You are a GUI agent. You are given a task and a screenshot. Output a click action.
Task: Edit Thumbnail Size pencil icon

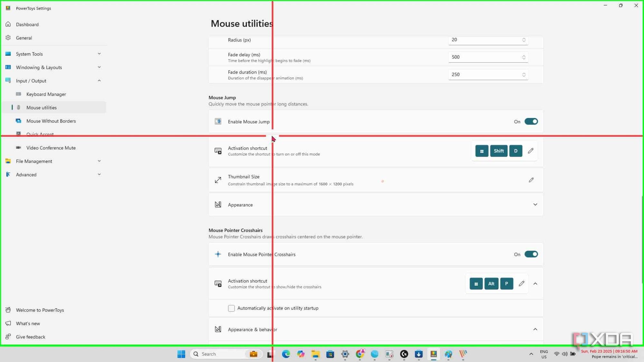coord(531,180)
